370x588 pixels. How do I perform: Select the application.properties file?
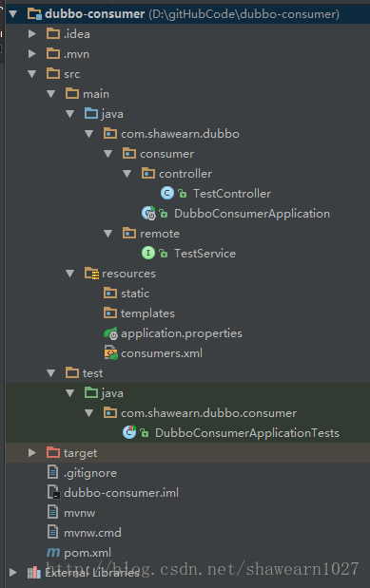tap(182, 333)
